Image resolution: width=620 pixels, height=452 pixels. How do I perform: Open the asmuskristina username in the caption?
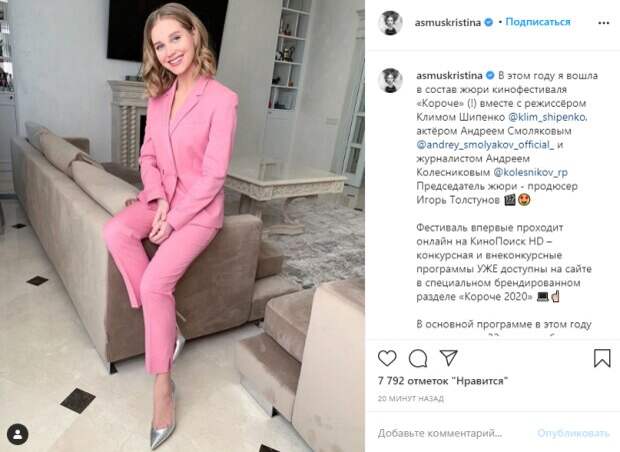[449, 75]
